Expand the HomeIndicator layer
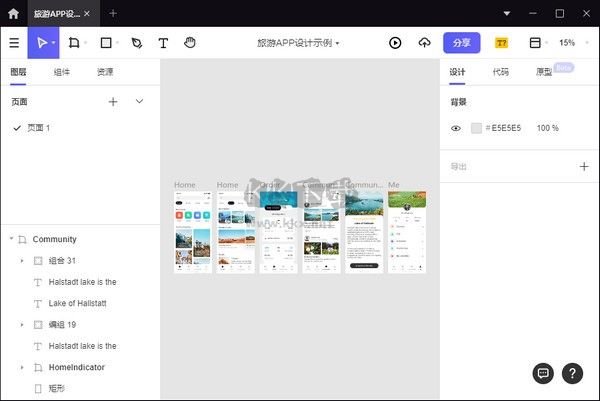The width and height of the screenshot is (600, 401). click(x=22, y=367)
